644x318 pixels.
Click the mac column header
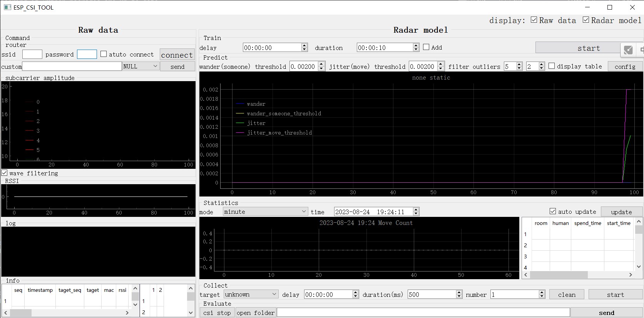pos(109,290)
